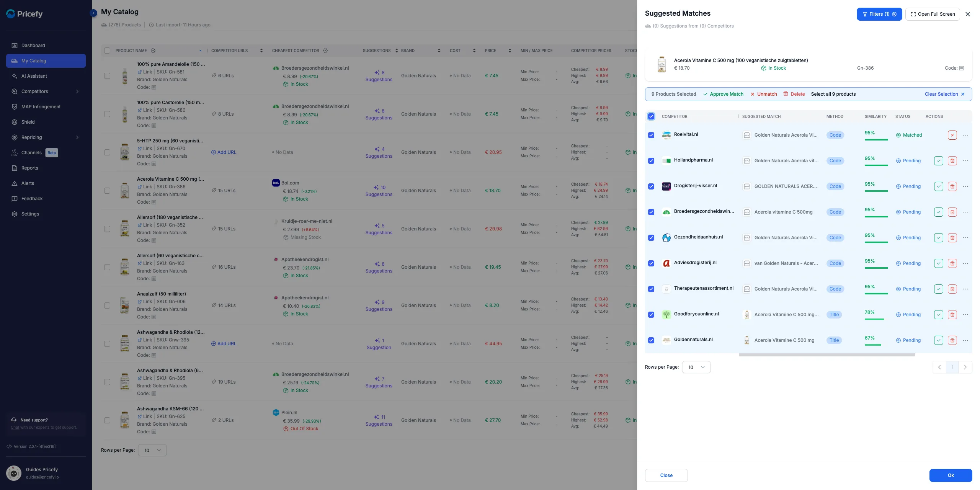Close the Suggested Matches panel with X
Viewport: 980px width, 490px height.
(968, 14)
